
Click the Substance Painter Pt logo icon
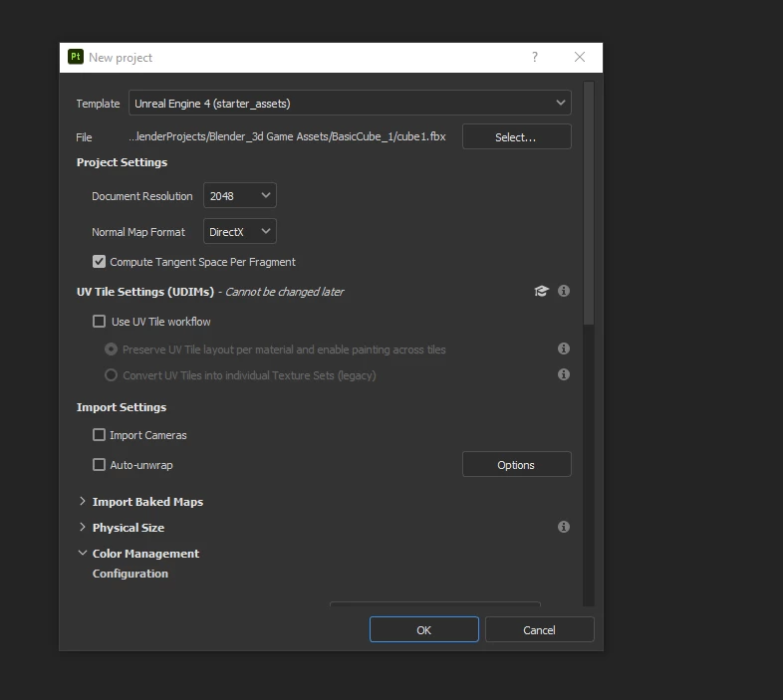click(x=76, y=57)
